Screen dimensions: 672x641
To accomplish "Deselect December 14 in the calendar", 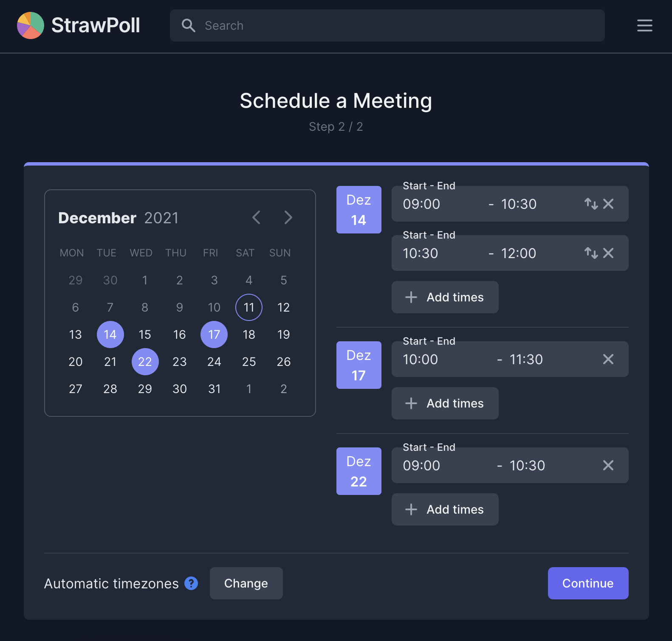I will 110,335.
